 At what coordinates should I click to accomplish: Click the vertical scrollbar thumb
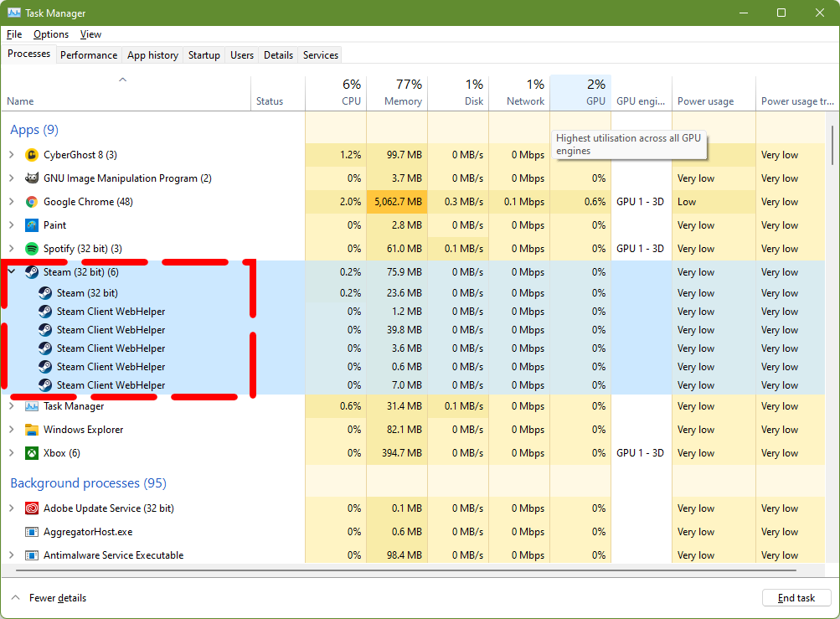pos(832,145)
